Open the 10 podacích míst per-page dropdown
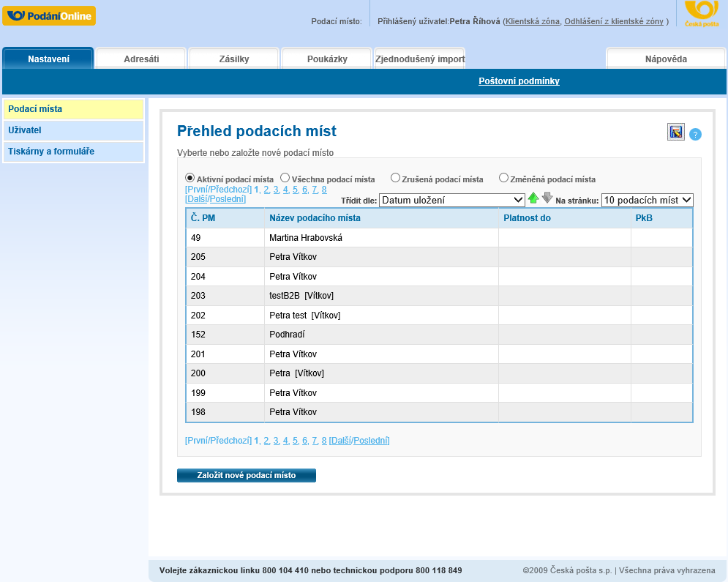728x582 pixels. pyautogui.click(x=647, y=200)
